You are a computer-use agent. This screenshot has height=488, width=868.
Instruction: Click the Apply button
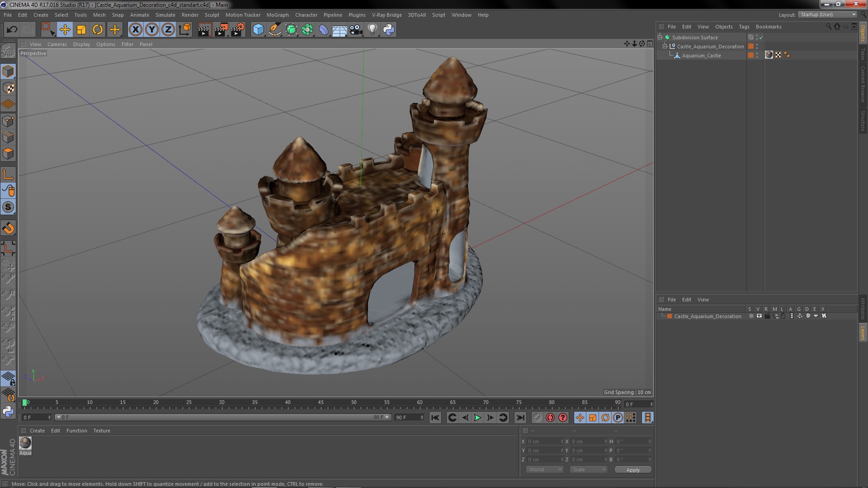[x=633, y=469]
